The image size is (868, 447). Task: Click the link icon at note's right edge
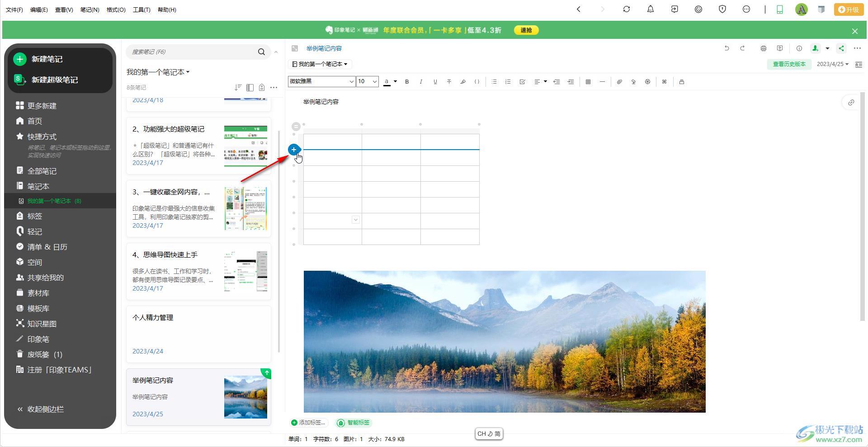point(851,103)
